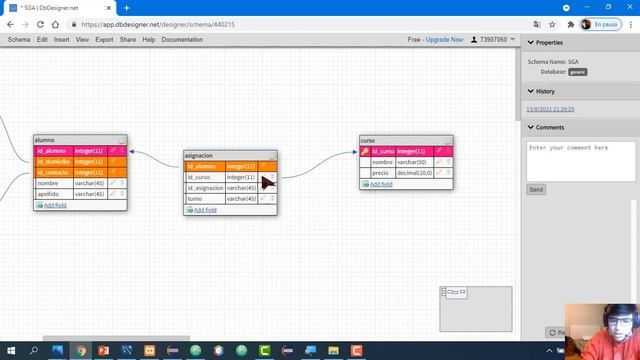Open the En pausa profile chip

[x=601, y=24]
